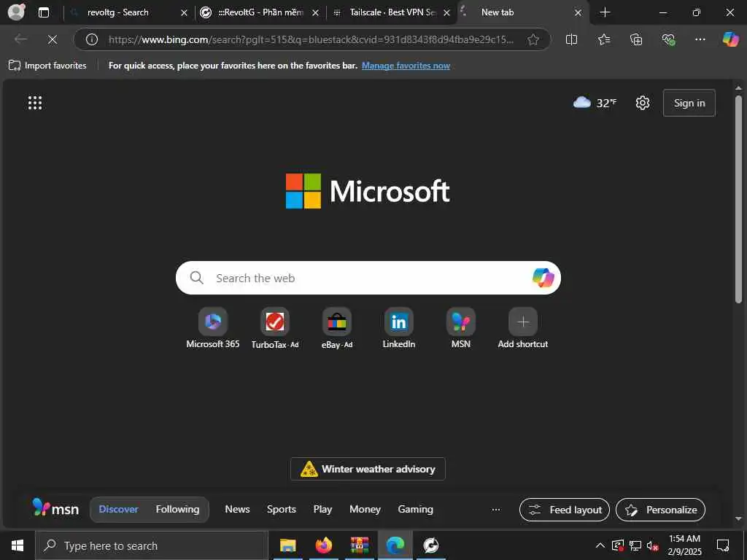Open TurboTax ad shortcut

pos(275,329)
